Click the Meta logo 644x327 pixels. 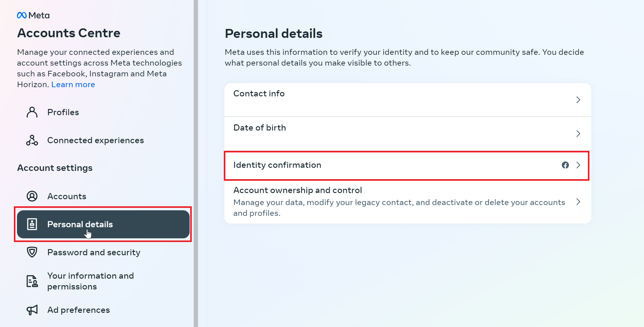coord(33,15)
